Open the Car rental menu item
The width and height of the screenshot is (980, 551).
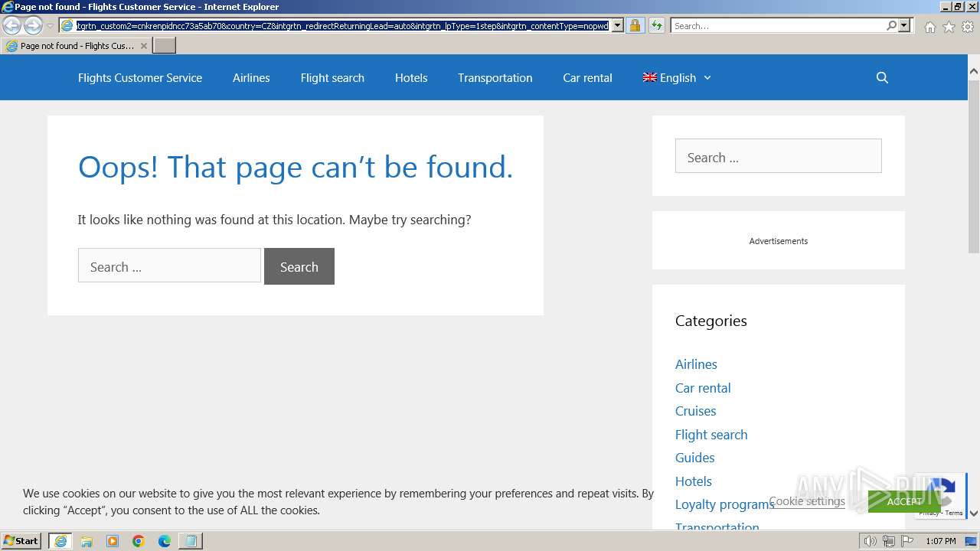pos(587,77)
